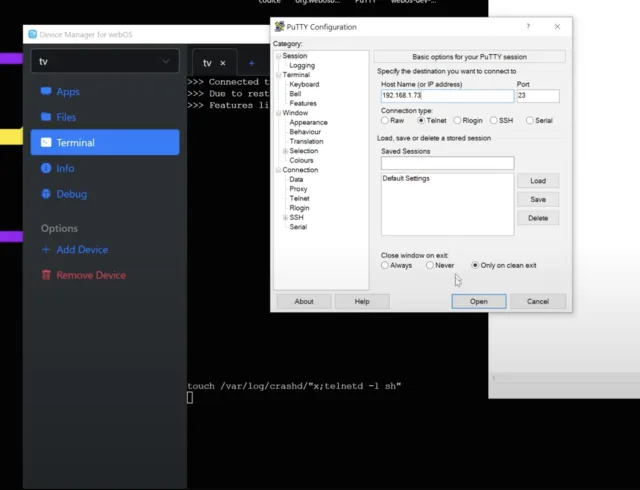Click Add Device in Options
Image resolution: width=640 pixels, height=490 pixels.
[x=75, y=249]
